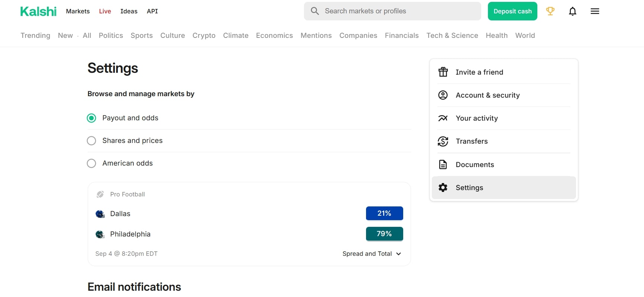
Task: Click the Philadelphia helmet icon
Action: tap(100, 234)
